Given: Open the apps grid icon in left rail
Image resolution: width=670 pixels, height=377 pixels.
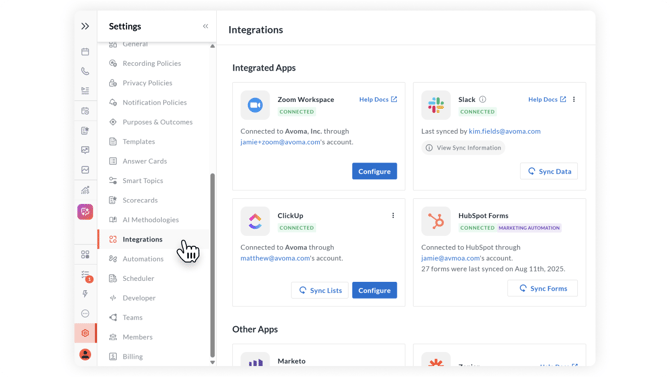Looking at the screenshot, I should pos(85,255).
